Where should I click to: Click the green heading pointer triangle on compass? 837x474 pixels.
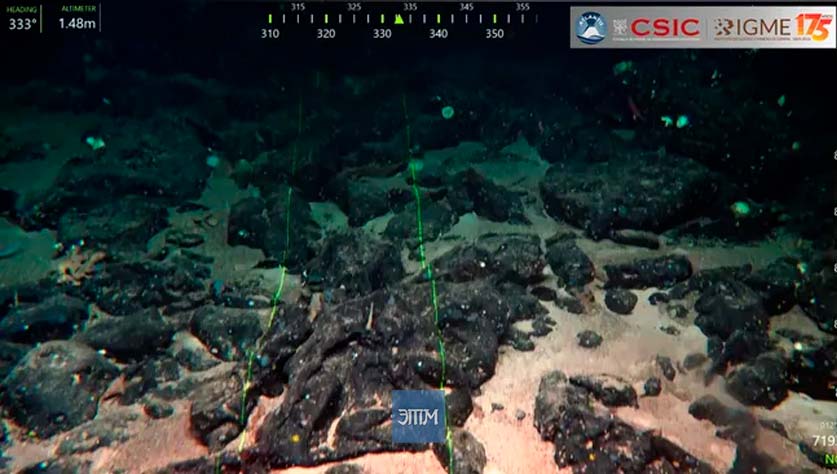coord(399,19)
